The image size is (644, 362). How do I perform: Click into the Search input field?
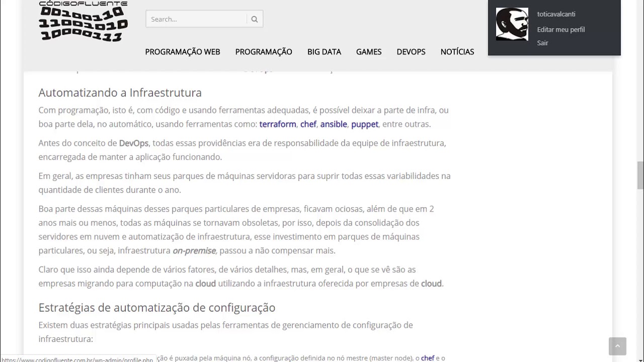coord(197,19)
